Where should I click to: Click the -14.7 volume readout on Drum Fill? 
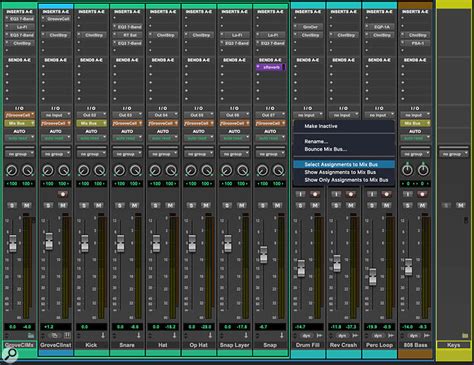(x=301, y=327)
